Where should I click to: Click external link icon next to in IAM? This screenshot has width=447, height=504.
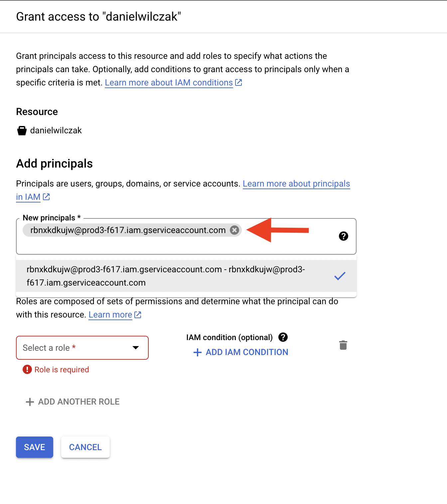point(46,197)
